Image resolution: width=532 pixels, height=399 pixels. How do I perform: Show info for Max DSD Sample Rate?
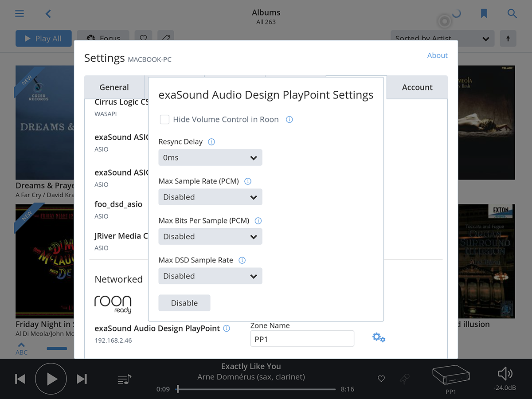(x=242, y=260)
